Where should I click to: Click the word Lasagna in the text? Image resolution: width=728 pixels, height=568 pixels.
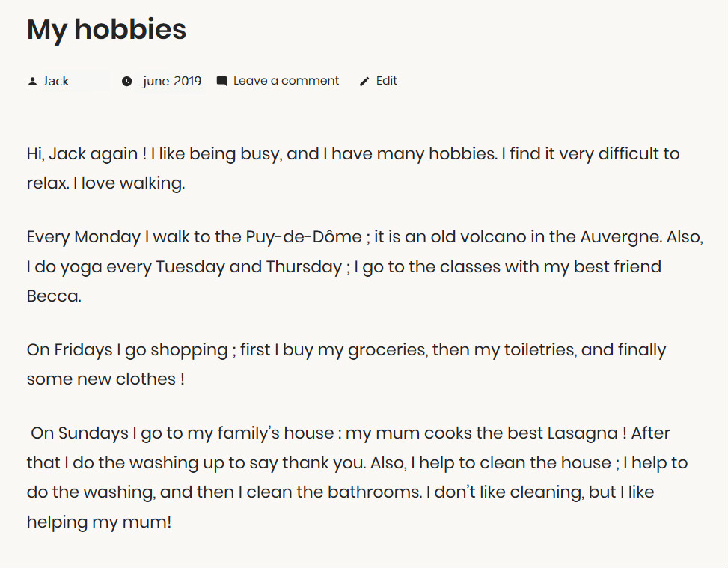coord(582,433)
